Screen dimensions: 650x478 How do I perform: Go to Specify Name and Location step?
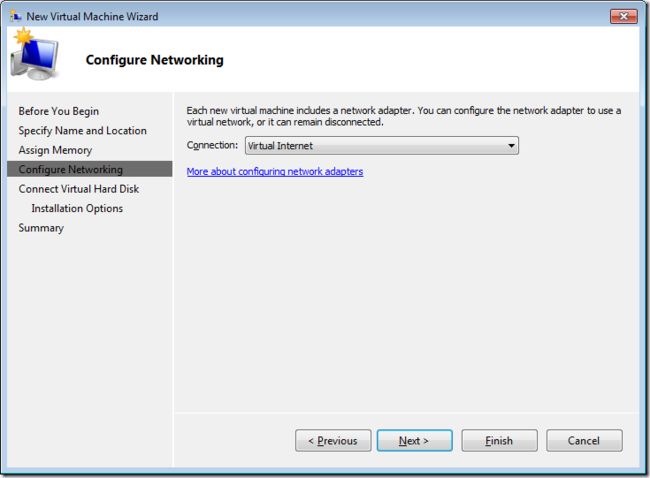point(82,131)
